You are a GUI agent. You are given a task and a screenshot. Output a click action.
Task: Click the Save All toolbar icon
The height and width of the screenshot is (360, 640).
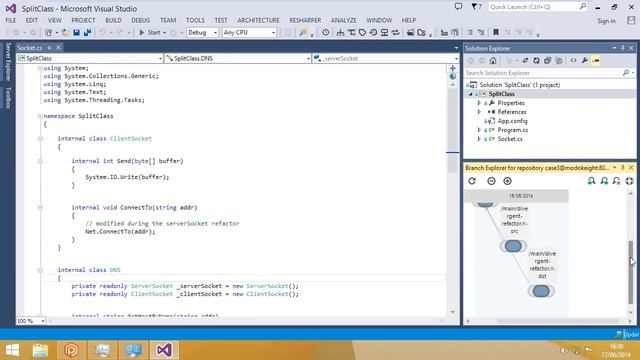[87, 33]
